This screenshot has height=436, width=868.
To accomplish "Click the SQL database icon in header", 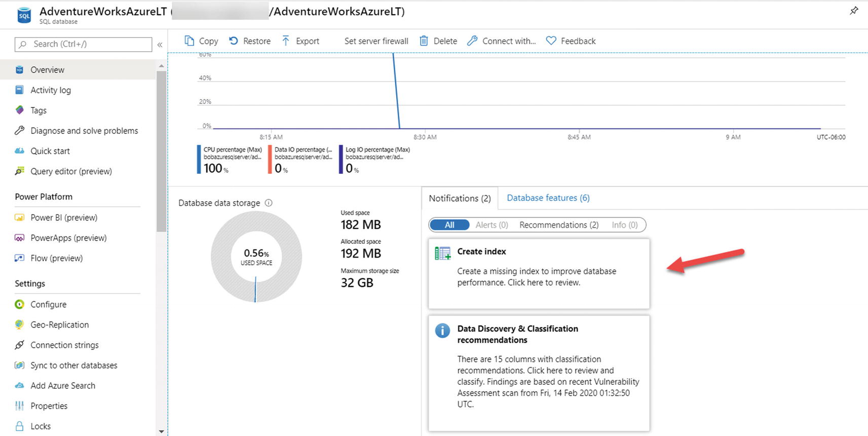I will click(x=24, y=15).
